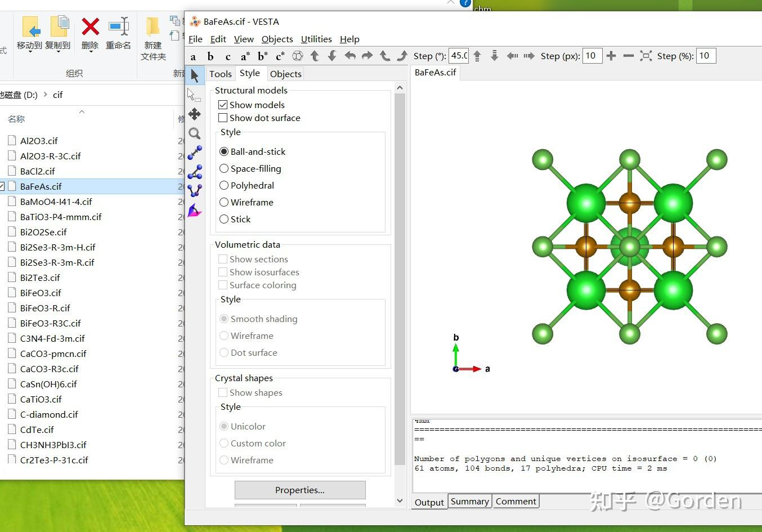
Task: Select Ball-and-stick style
Action: (224, 151)
